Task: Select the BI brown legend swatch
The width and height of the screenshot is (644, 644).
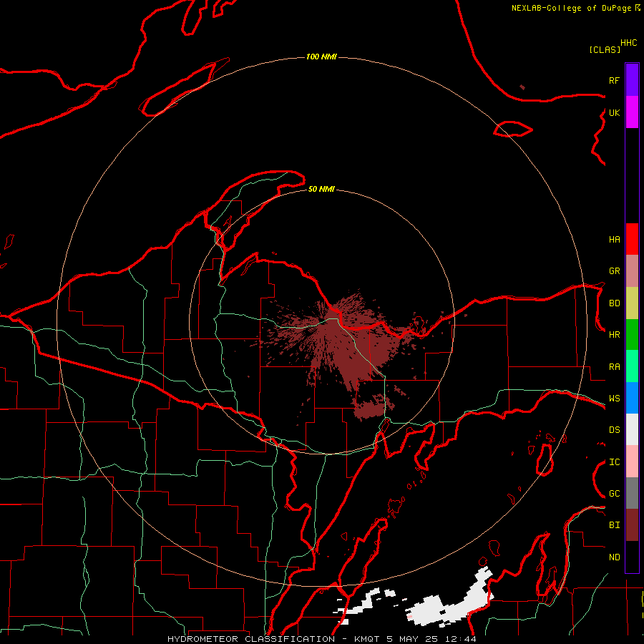Action: 632,525
